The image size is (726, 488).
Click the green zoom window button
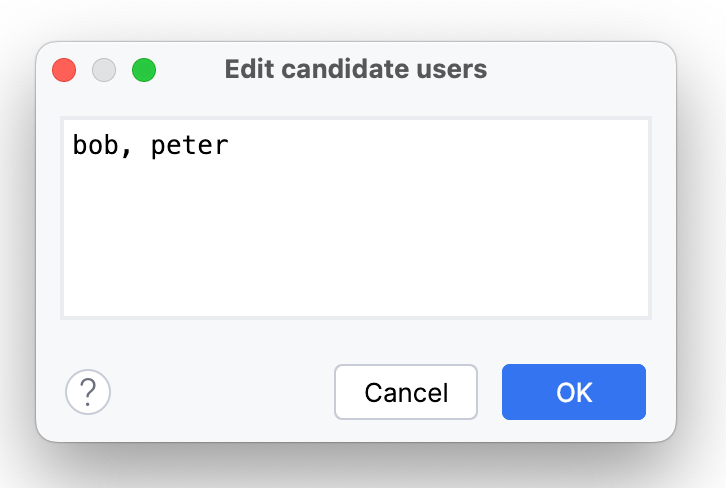144,70
